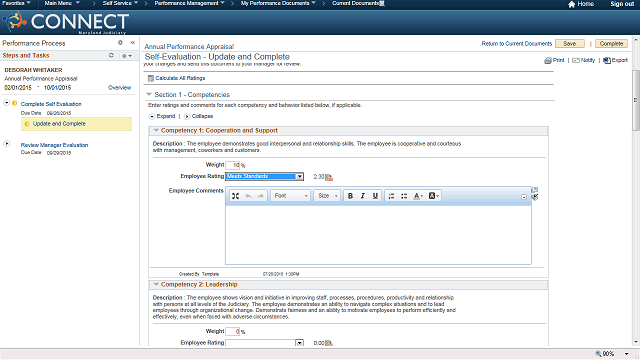
Task: Expand the Review Manager Evaluation step
Action: 7,144
